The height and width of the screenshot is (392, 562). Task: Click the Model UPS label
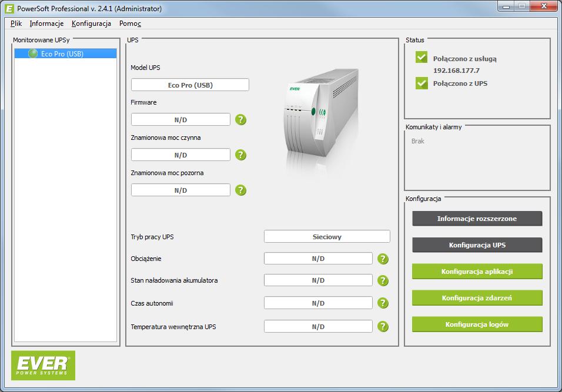[145, 68]
